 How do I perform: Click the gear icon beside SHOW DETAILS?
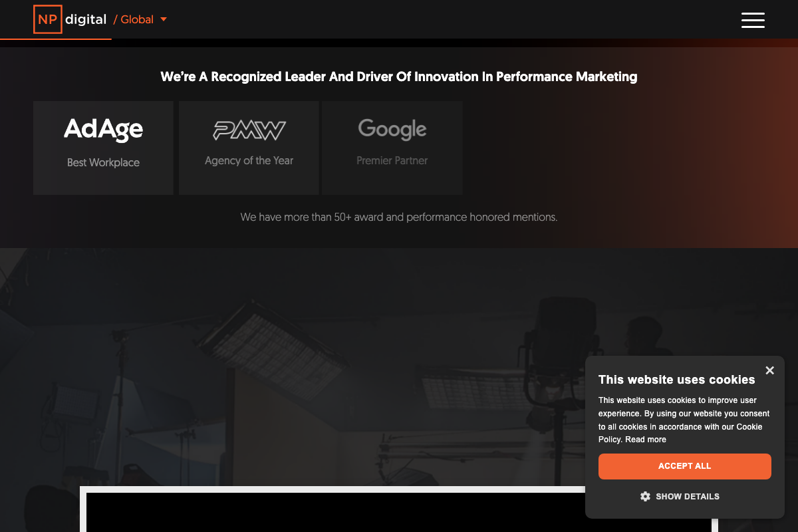coord(645,496)
